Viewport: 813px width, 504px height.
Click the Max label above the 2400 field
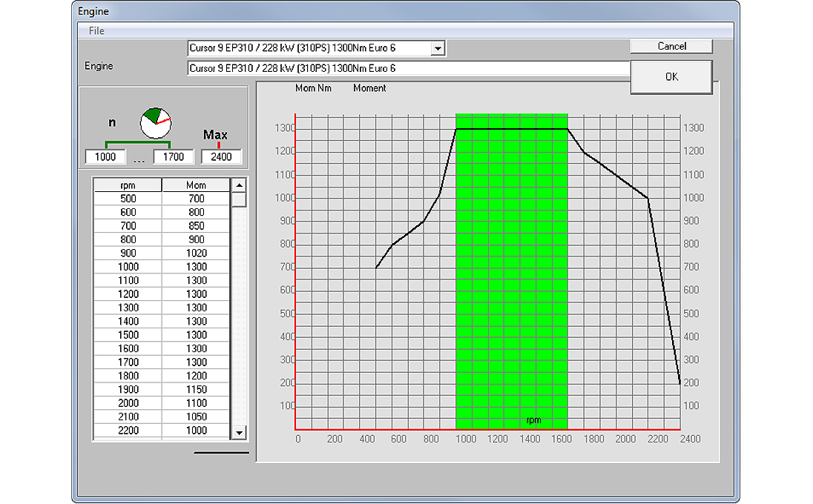click(215, 135)
